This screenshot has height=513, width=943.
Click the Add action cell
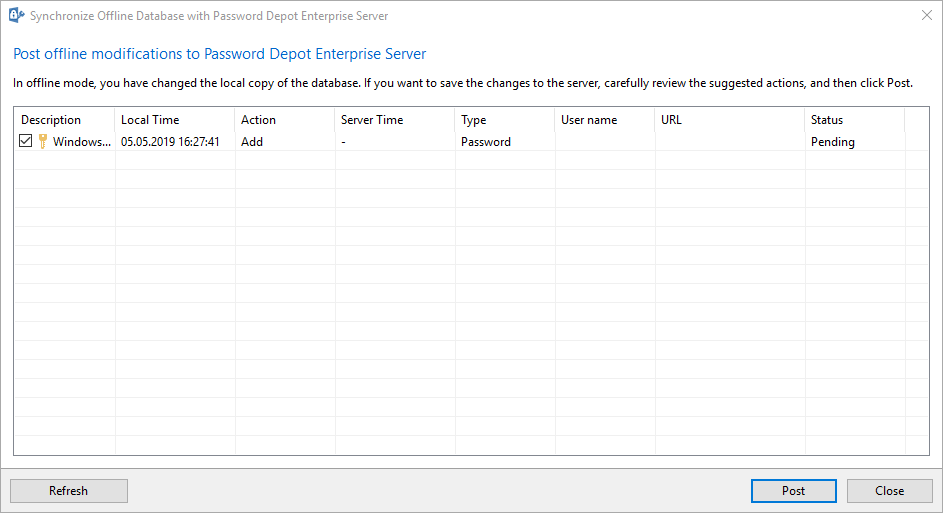tap(252, 142)
